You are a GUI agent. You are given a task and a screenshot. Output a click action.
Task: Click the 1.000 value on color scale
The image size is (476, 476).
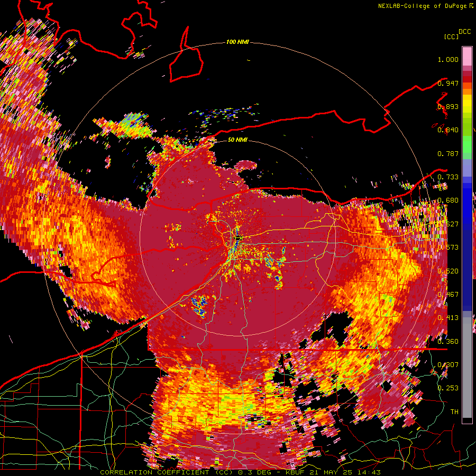pyautogui.click(x=448, y=59)
